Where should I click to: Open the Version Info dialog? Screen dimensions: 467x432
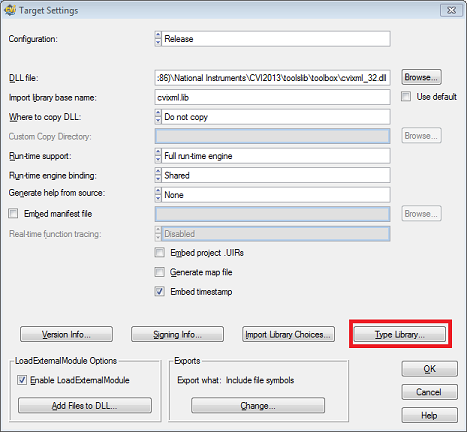tap(66, 334)
